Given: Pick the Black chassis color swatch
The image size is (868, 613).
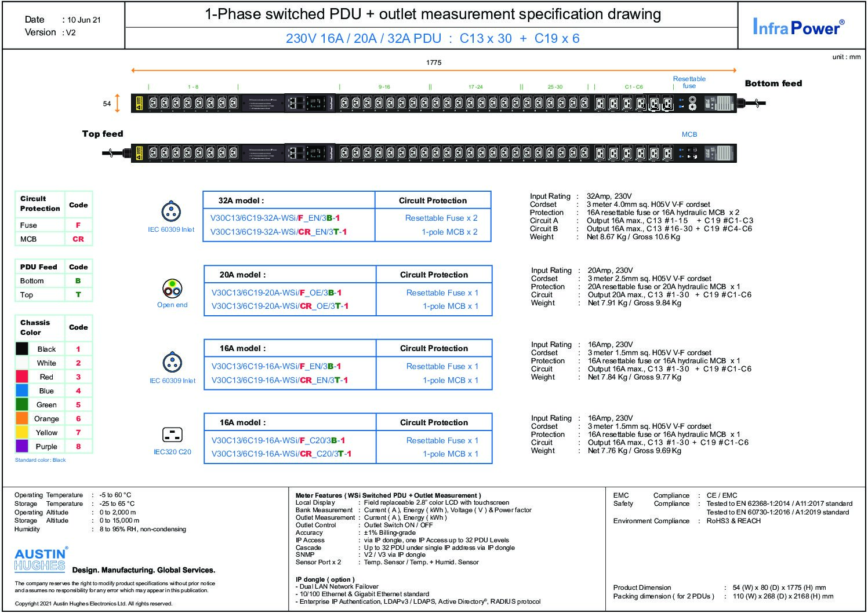Looking at the screenshot, I should tap(22, 349).
